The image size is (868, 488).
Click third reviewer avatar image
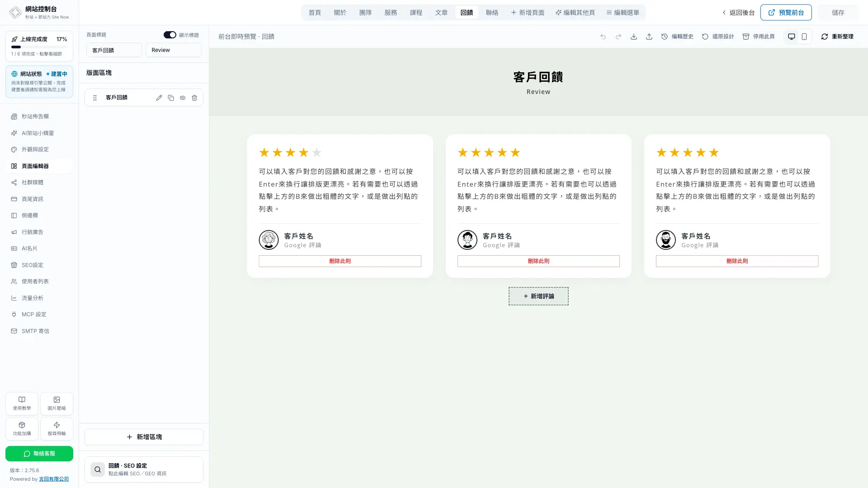(x=665, y=240)
